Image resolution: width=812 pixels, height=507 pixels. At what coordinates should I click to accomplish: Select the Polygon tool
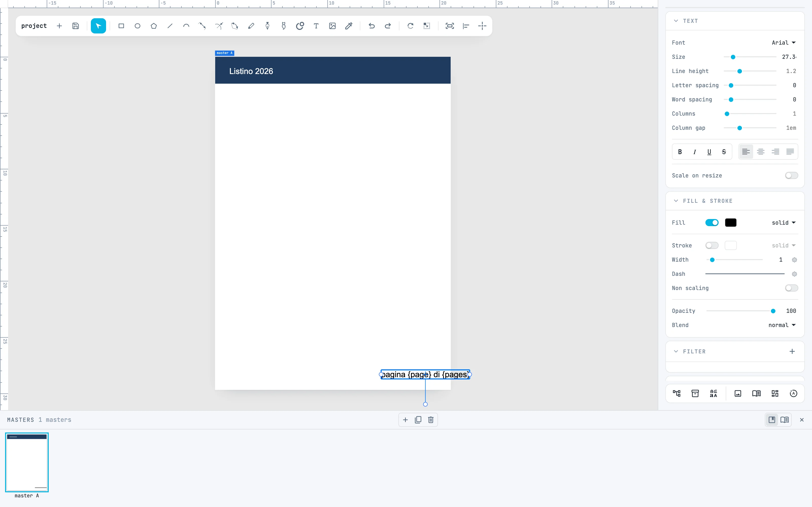(x=154, y=26)
